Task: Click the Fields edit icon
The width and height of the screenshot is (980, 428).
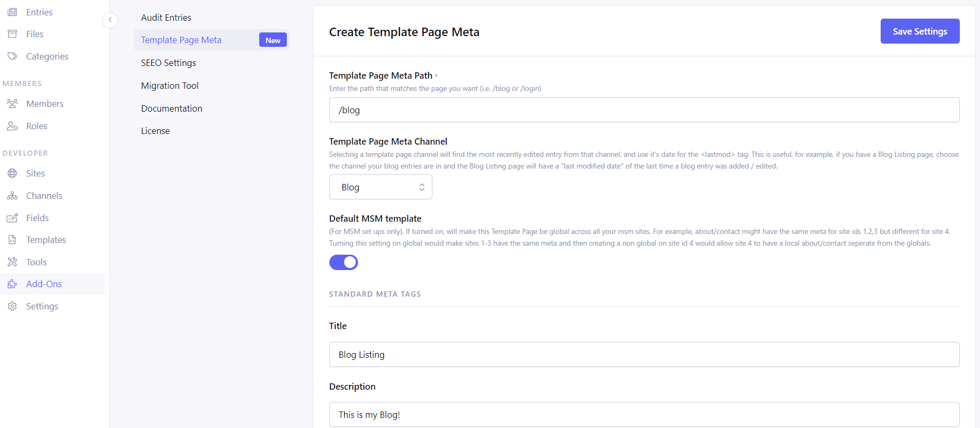Action: coord(12,218)
